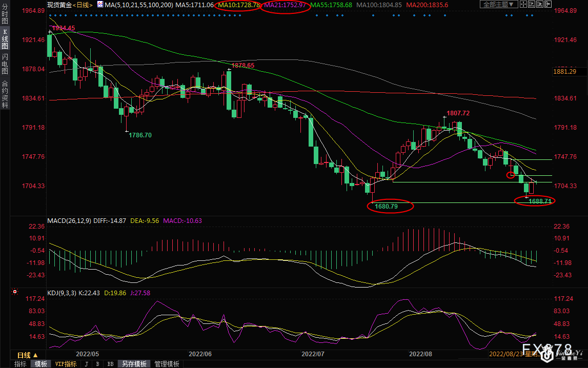Toggle the J template button

click(x=86, y=364)
